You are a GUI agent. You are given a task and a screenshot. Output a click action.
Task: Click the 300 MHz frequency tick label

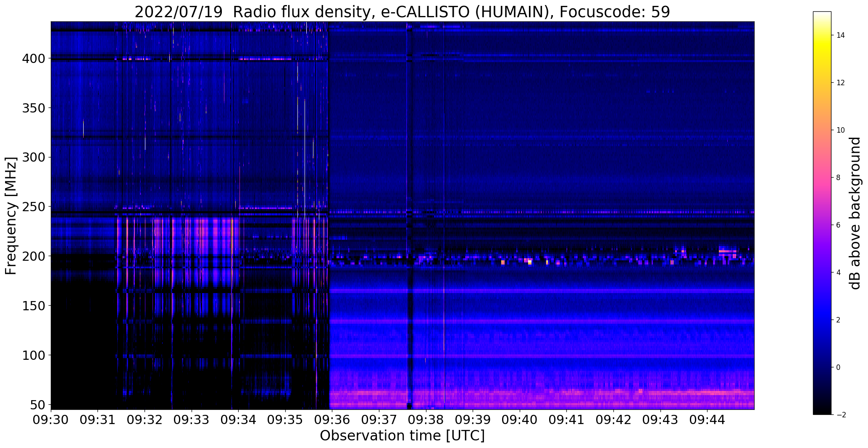click(34, 157)
